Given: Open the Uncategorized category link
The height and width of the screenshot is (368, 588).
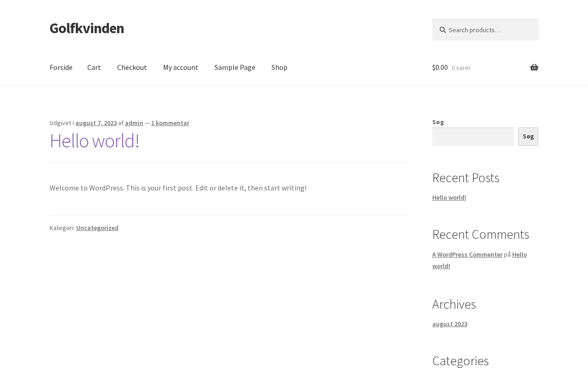Looking at the screenshot, I should click(x=97, y=228).
